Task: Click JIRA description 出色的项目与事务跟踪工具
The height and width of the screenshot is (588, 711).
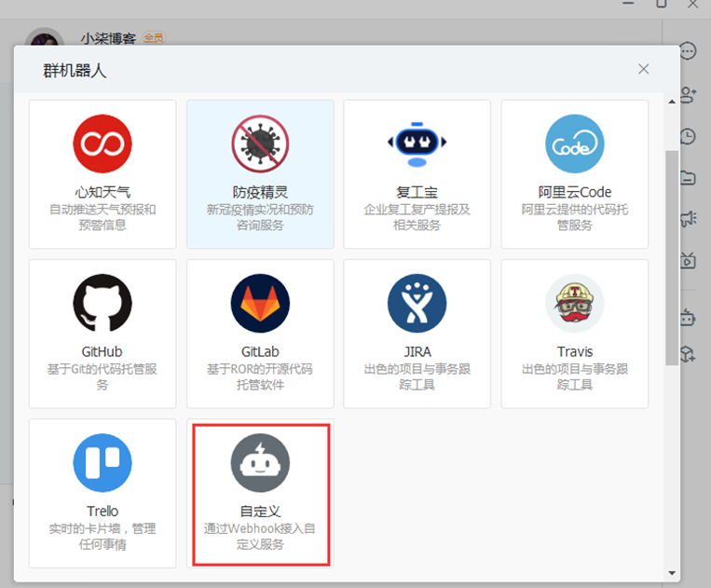Action: pyautogui.click(x=417, y=376)
